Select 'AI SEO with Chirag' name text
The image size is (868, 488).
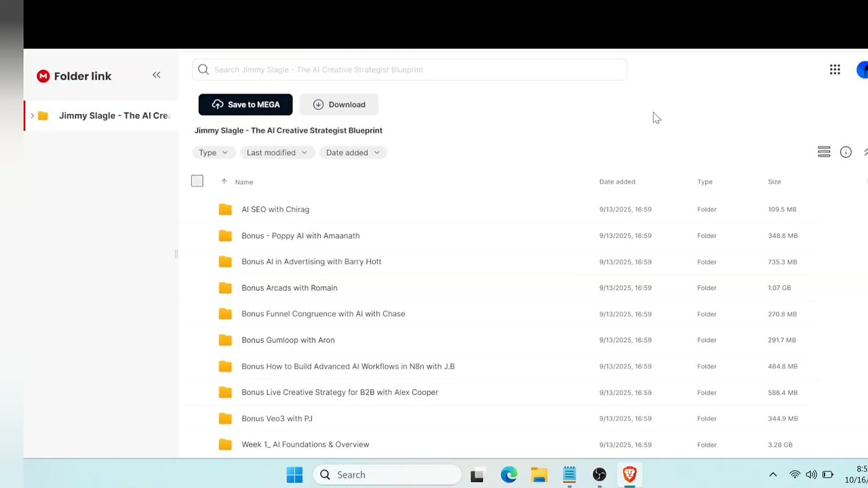[x=275, y=209]
